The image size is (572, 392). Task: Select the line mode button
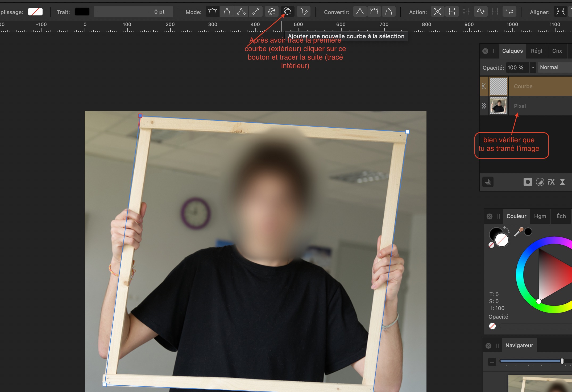pyautogui.click(x=256, y=12)
